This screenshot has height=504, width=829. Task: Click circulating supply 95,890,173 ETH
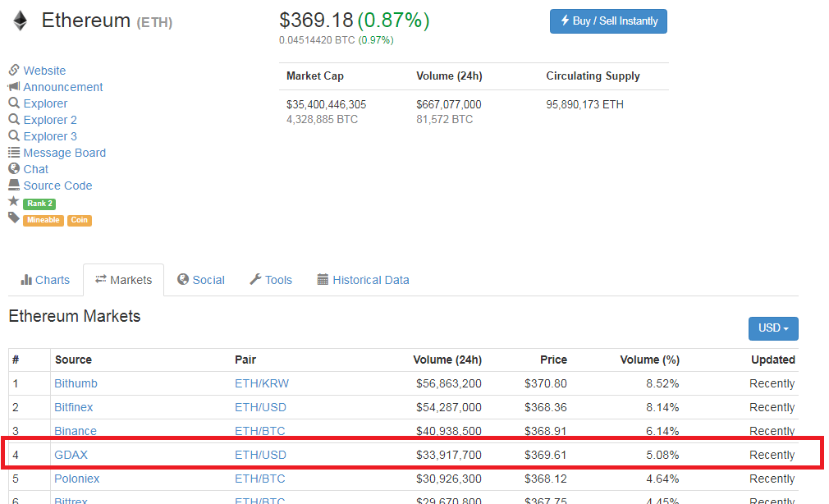point(584,105)
